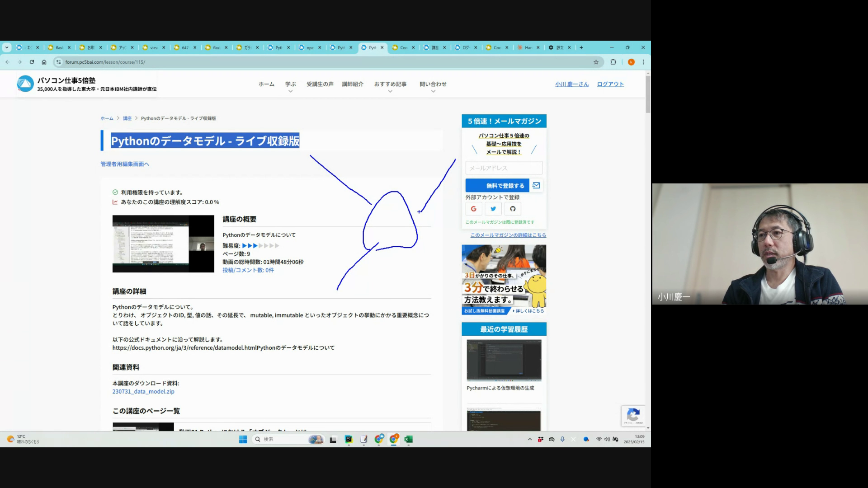
Task: Click the Twitter account registration icon
Action: tap(493, 209)
